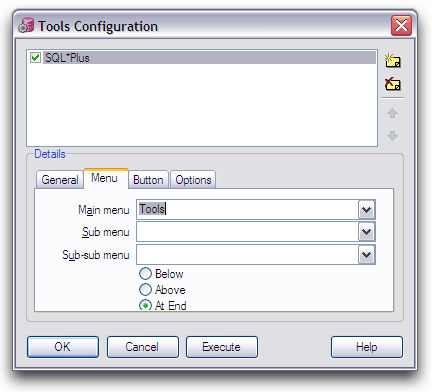Select the SQL*Plus row in tool list

209,58
